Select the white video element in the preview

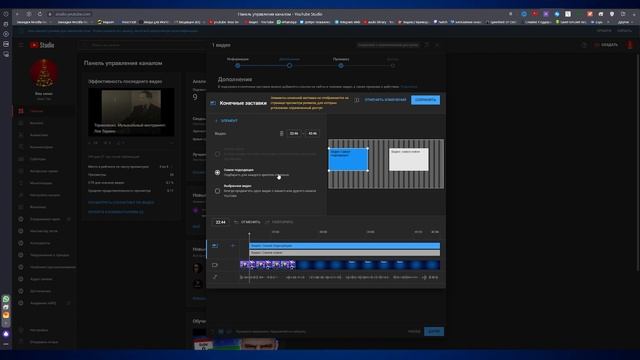[409, 160]
